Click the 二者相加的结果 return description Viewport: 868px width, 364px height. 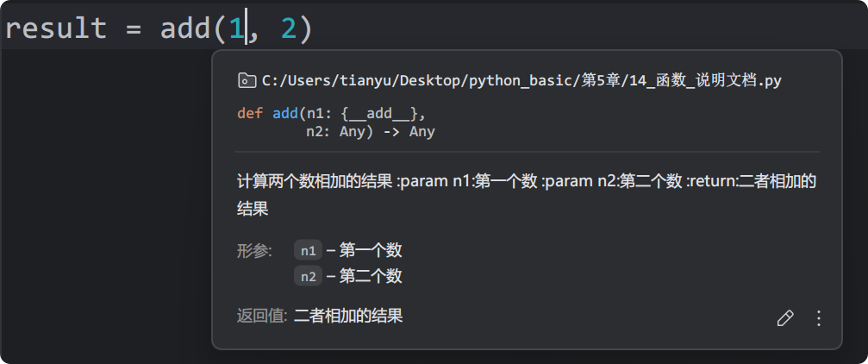pos(348,317)
